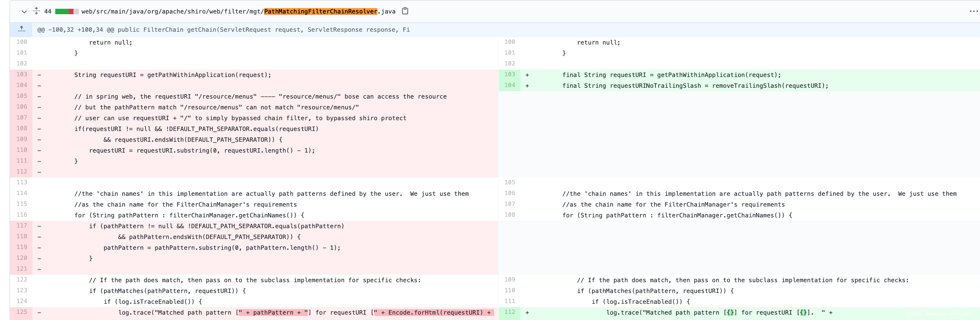Click left line number 125 for log.trace

22,312
